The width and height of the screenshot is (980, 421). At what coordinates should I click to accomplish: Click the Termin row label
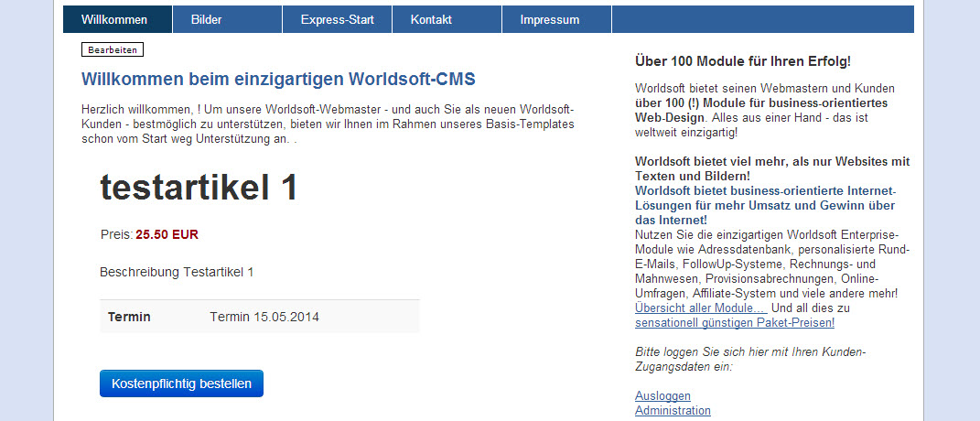point(129,318)
